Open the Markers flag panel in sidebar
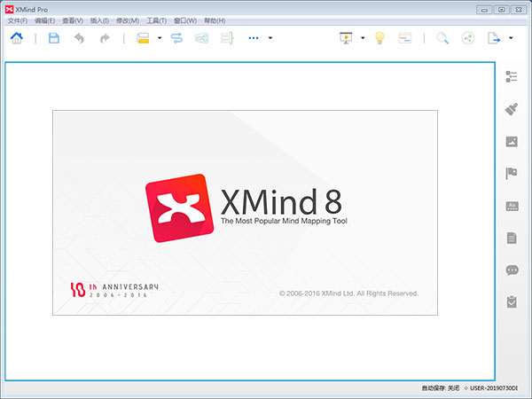Image resolution: width=532 pixels, height=399 pixels. [512, 174]
